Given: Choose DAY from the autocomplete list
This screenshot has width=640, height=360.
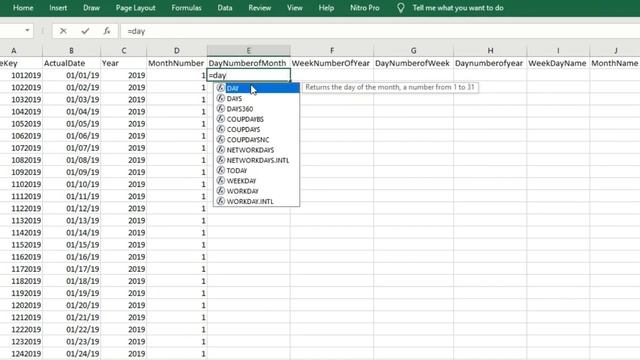Looking at the screenshot, I should 257,88.
